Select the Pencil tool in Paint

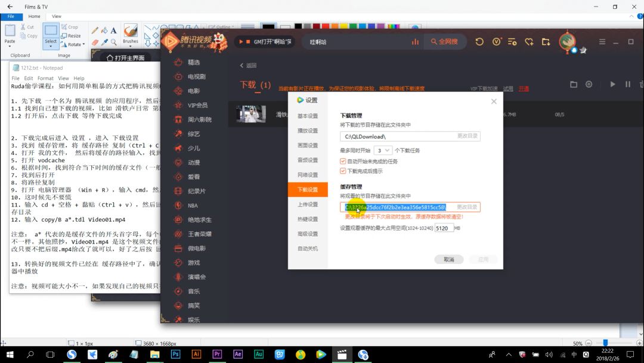coord(95,30)
